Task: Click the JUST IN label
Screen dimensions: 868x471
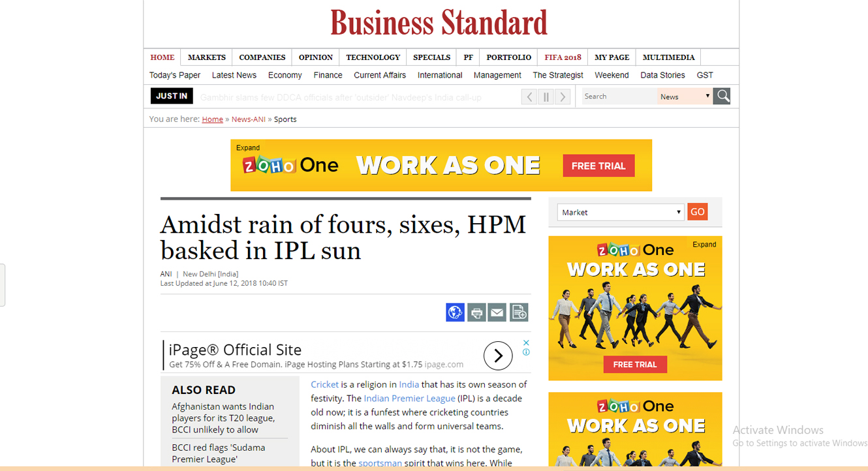Action: point(172,96)
